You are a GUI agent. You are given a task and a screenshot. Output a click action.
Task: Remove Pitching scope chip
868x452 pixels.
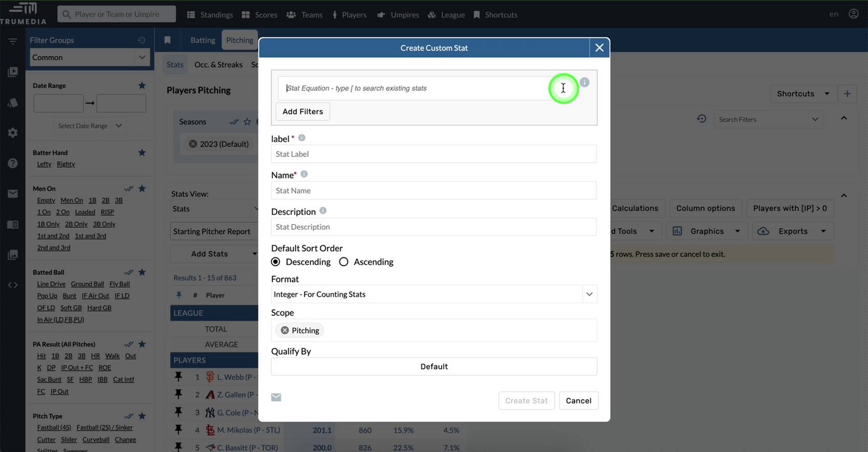(285, 330)
